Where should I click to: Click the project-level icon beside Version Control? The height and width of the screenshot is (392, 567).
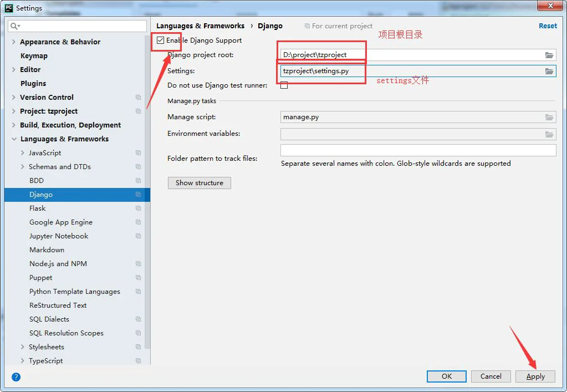(138, 97)
